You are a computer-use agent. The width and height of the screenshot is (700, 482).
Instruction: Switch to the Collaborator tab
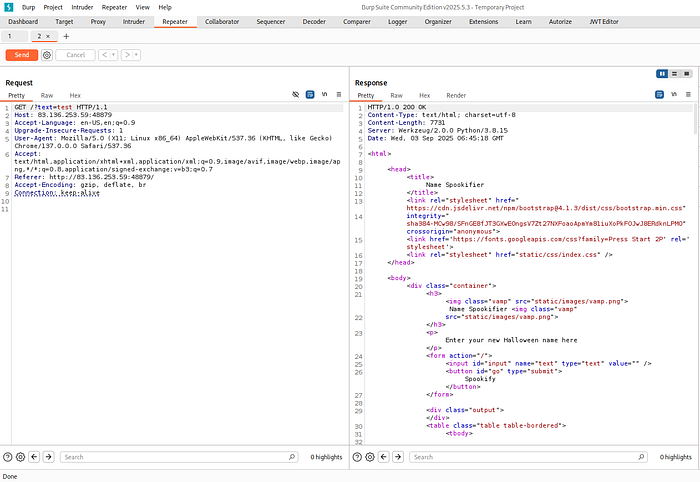pyautogui.click(x=222, y=21)
